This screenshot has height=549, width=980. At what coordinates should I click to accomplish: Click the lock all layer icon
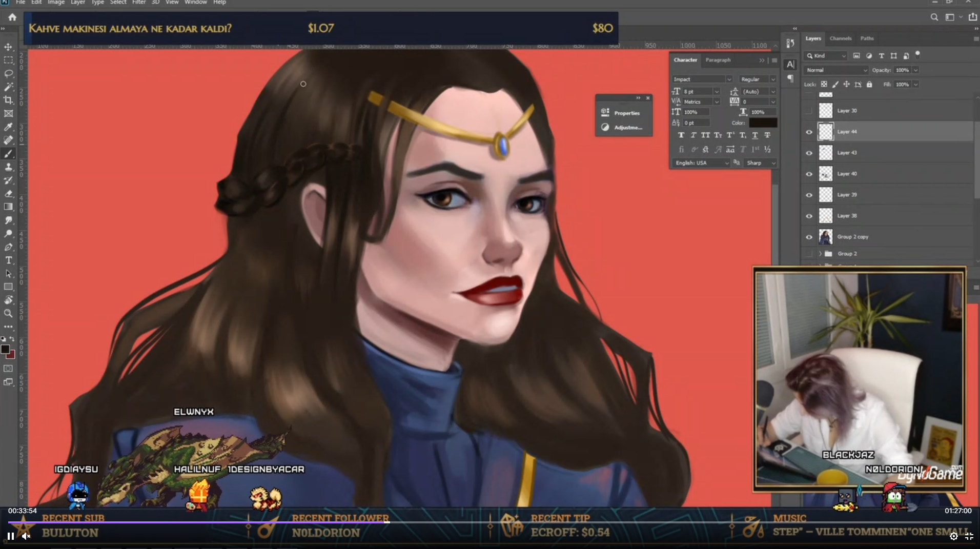click(x=869, y=84)
